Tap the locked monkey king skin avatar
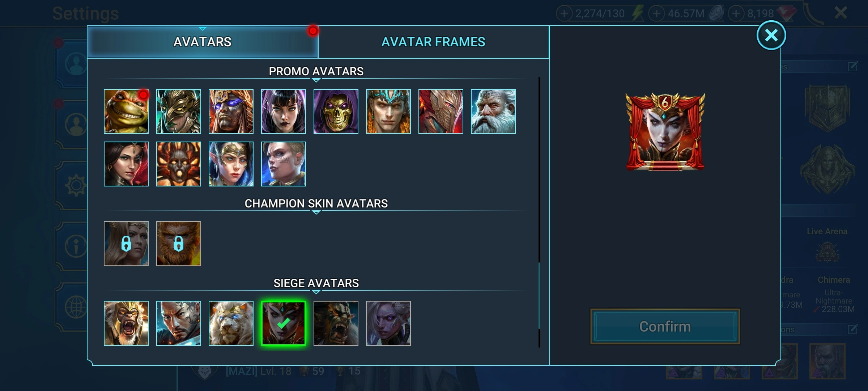Image resolution: width=868 pixels, height=391 pixels. point(178,244)
